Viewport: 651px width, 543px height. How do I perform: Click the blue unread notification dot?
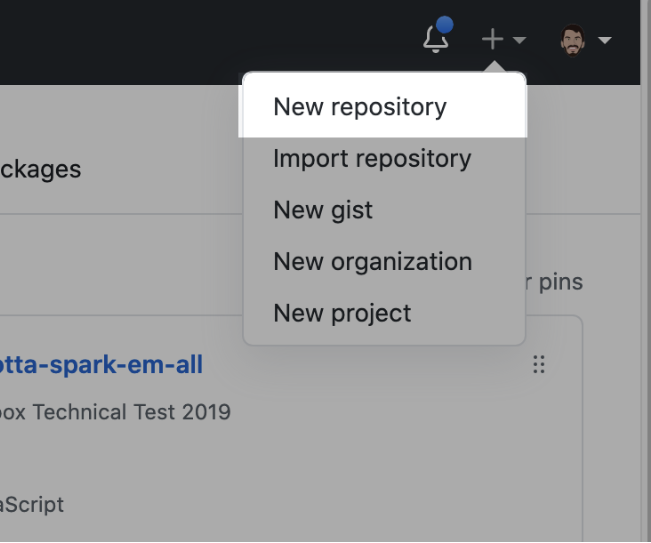[x=446, y=26]
